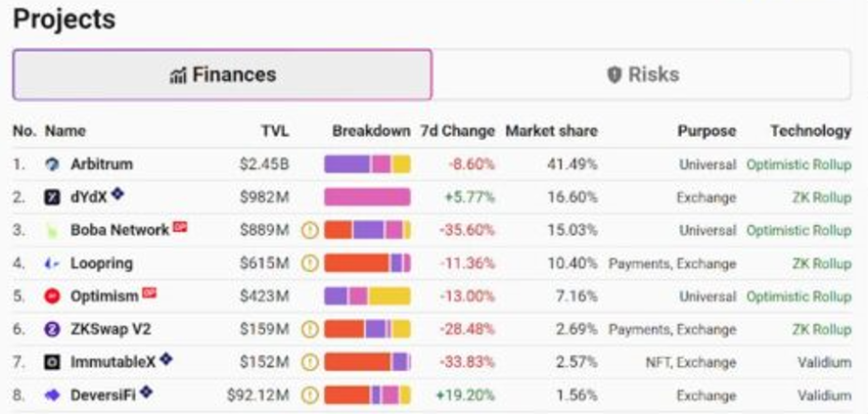The image size is (868, 414).
Task: Open the Arbitrum project link
Action: coord(101,164)
